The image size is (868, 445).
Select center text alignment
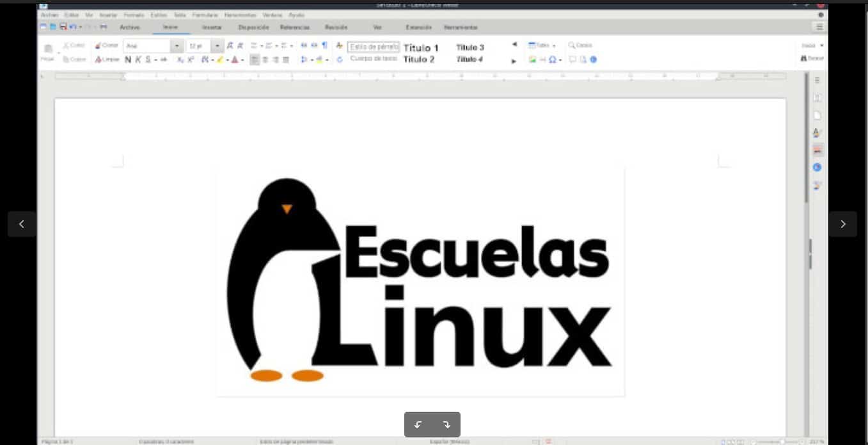[265, 60]
